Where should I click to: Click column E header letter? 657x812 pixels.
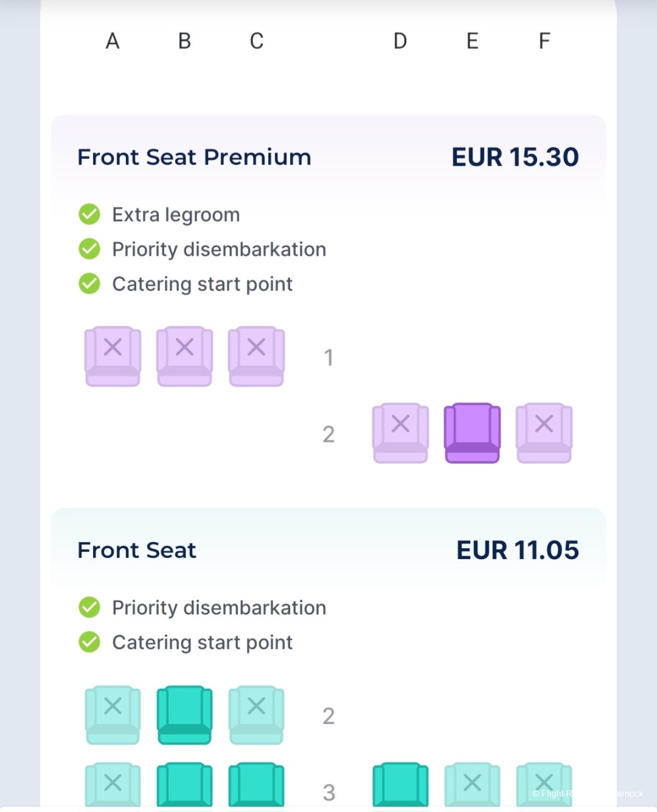click(x=472, y=41)
